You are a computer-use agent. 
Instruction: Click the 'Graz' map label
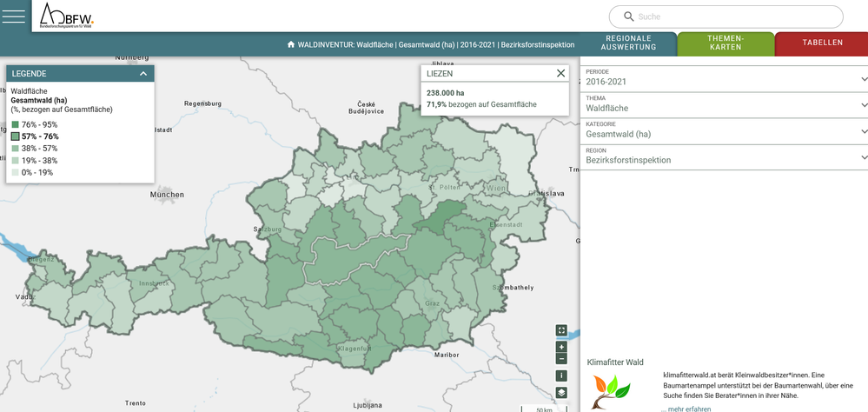tap(432, 303)
